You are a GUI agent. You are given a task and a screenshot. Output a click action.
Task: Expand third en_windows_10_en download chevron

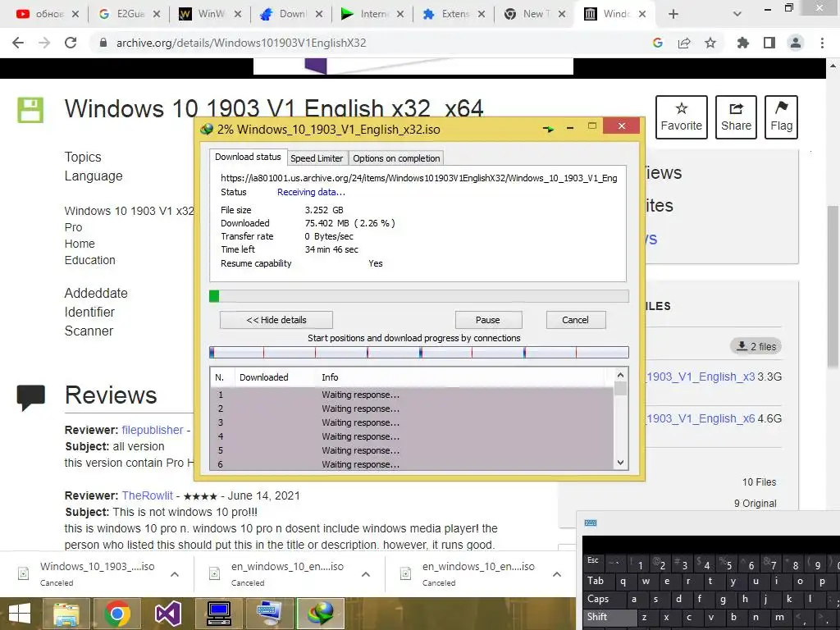click(x=557, y=574)
